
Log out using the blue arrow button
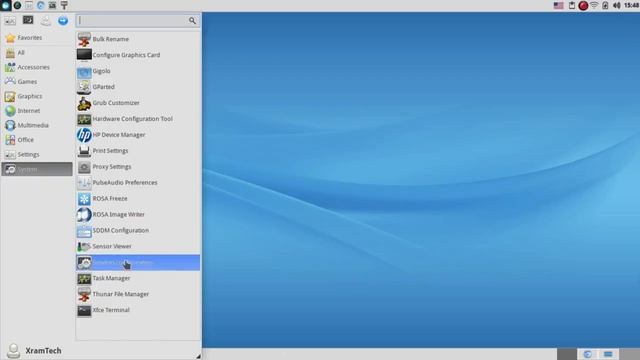[63, 20]
